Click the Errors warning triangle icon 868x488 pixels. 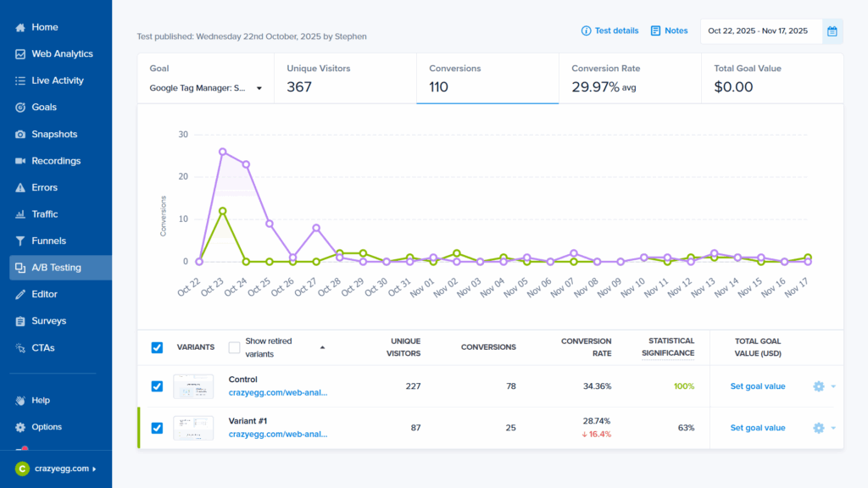pos(20,188)
